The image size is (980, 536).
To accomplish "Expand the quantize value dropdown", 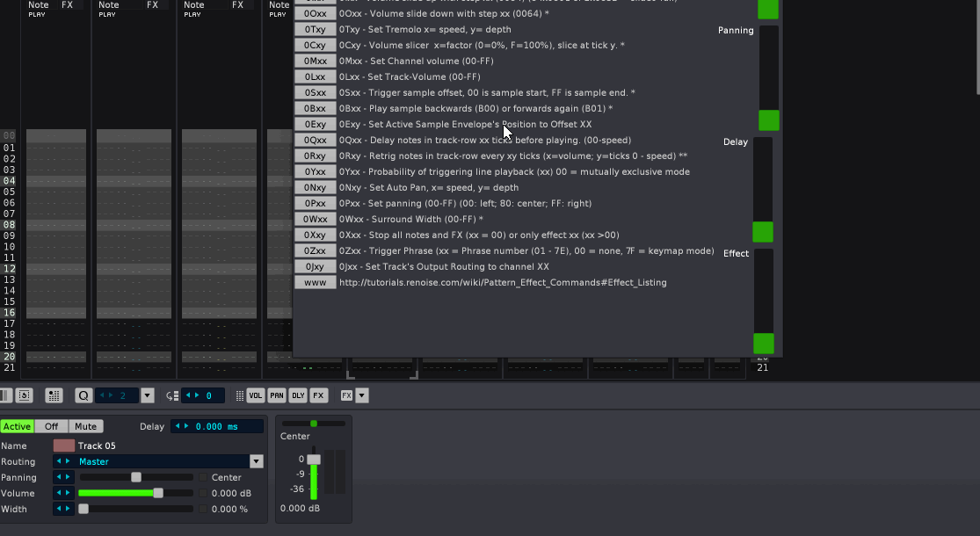I will click(147, 395).
